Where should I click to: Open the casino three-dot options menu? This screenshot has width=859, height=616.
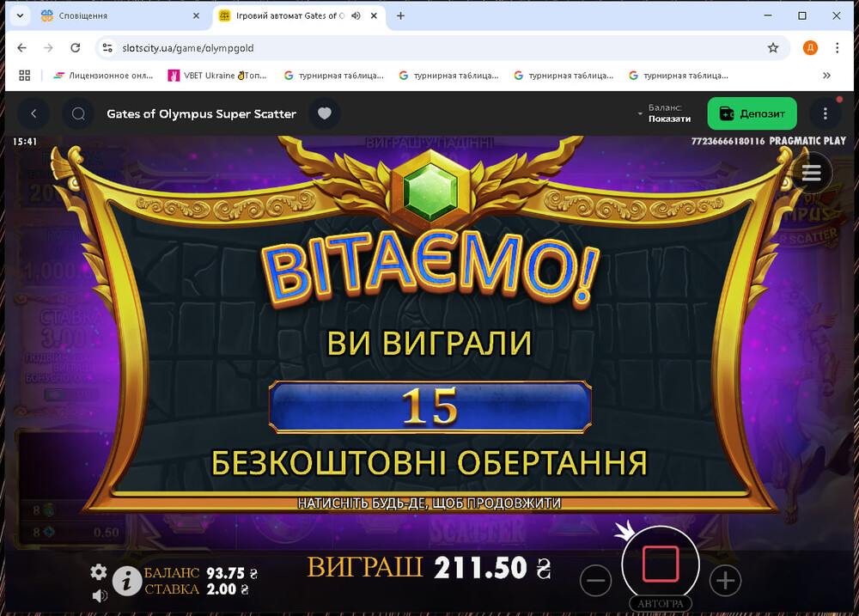pyautogui.click(x=825, y=113)
